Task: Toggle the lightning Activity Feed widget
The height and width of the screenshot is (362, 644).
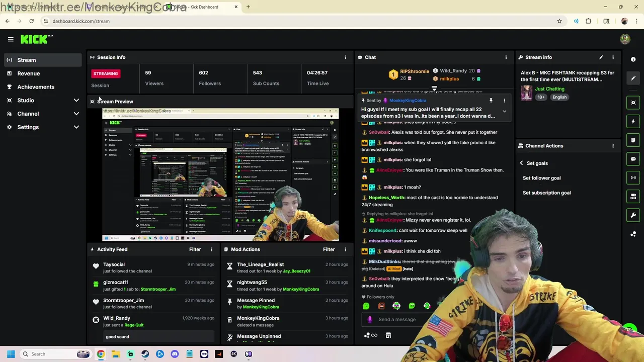Action: (x=633, y=121)
